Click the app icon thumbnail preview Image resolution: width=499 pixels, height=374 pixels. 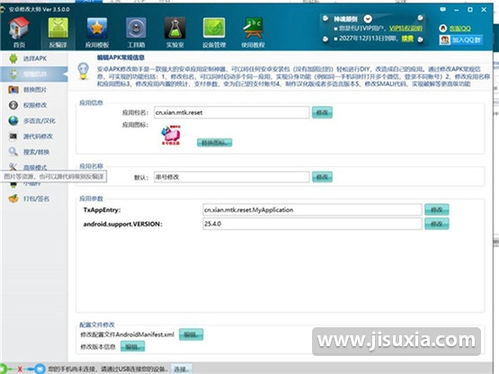(x=171, y=135)
